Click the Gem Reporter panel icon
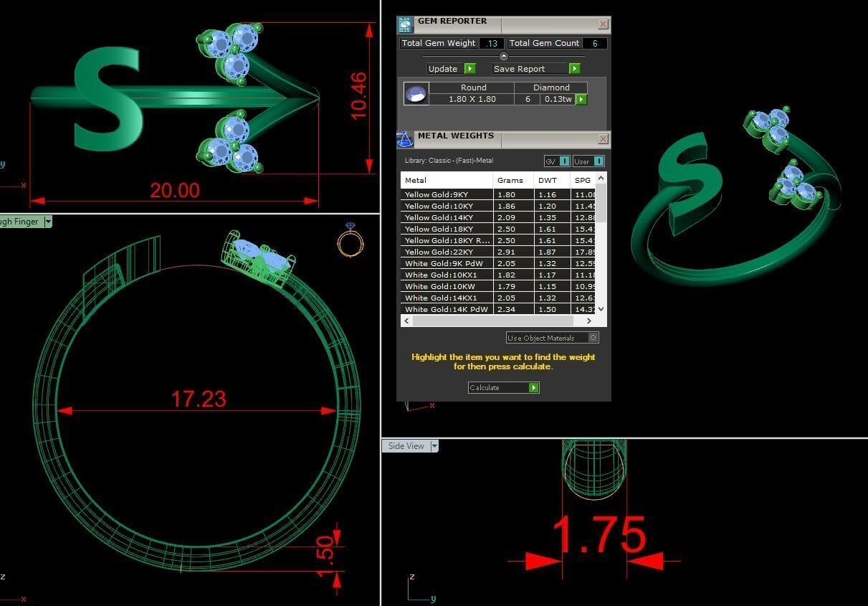Screen dimensions: 868x606 pyautogui.click(x=405, y=24)
